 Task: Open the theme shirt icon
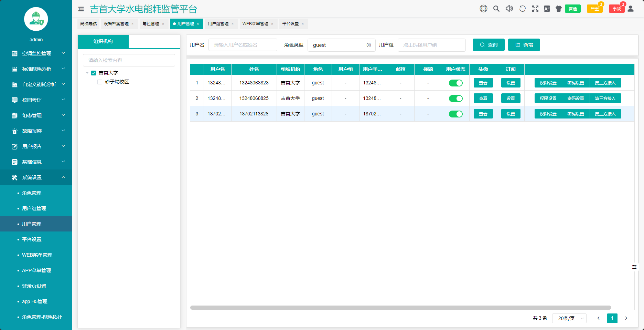click(x=559, y=9)
